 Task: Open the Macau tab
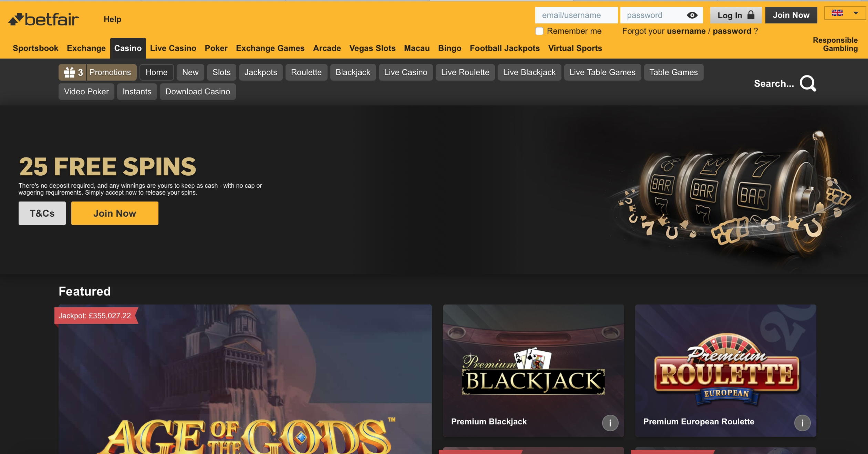click(x=417, y=48)
